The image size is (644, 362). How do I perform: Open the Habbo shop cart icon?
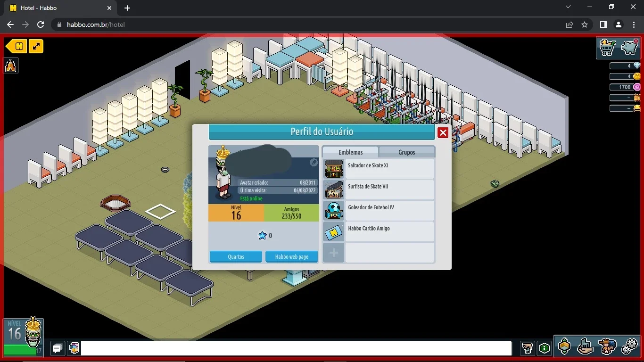click(x=608, y=47)
